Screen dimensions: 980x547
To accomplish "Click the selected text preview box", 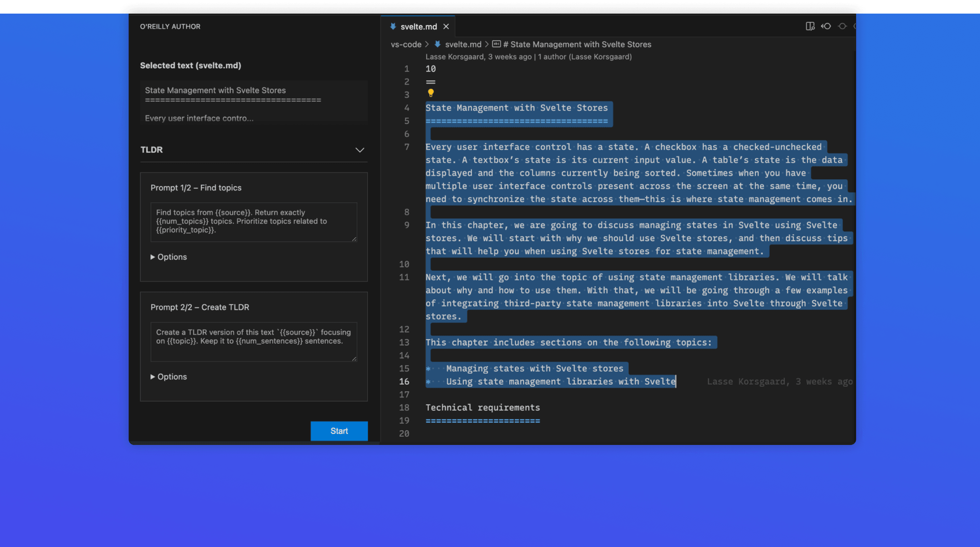I will point(254,102).
